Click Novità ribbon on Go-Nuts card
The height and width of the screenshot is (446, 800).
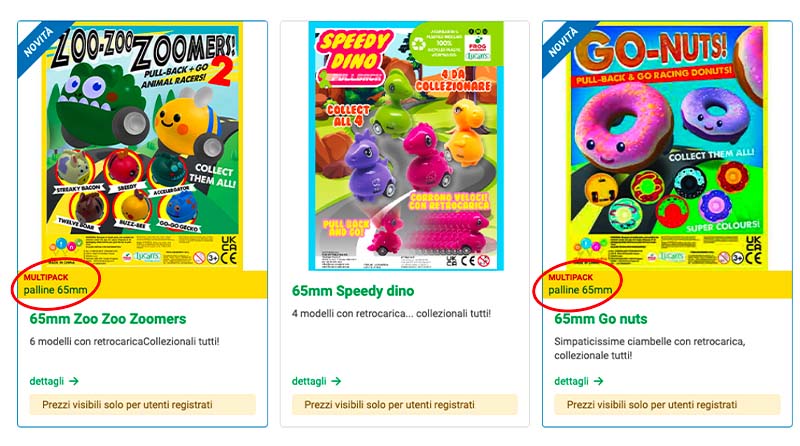click(563, 42)
